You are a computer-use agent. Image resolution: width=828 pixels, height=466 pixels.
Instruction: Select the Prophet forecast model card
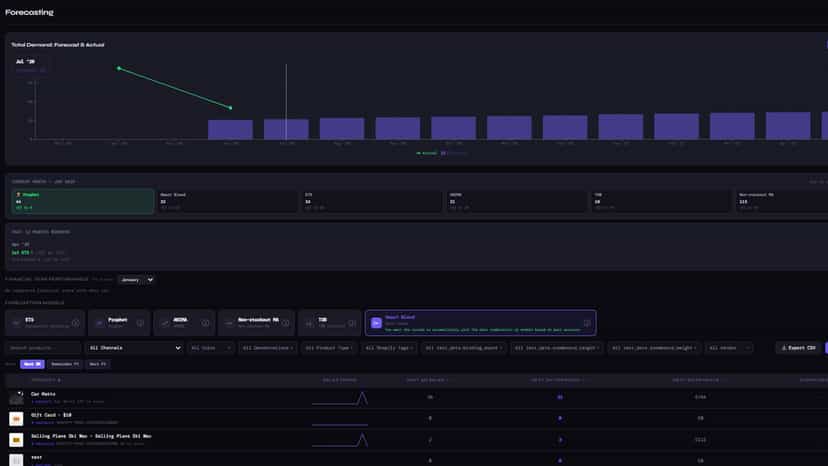click(119, 323)
